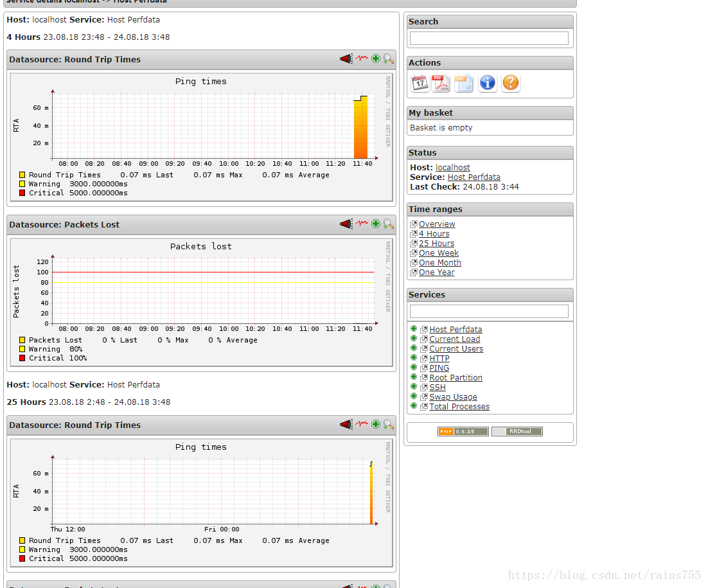Screen dimensions: 708x588
Task: Add Current Load service to basket
Action: 414,338
